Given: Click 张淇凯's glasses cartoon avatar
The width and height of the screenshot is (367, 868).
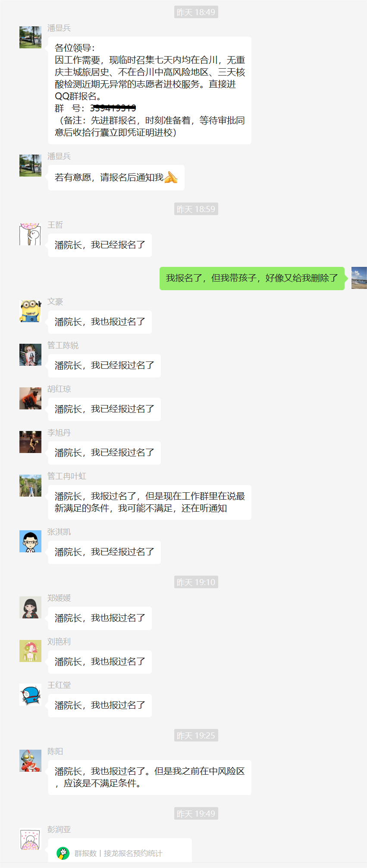Looking at the screenshot, I should click(30, 541).
